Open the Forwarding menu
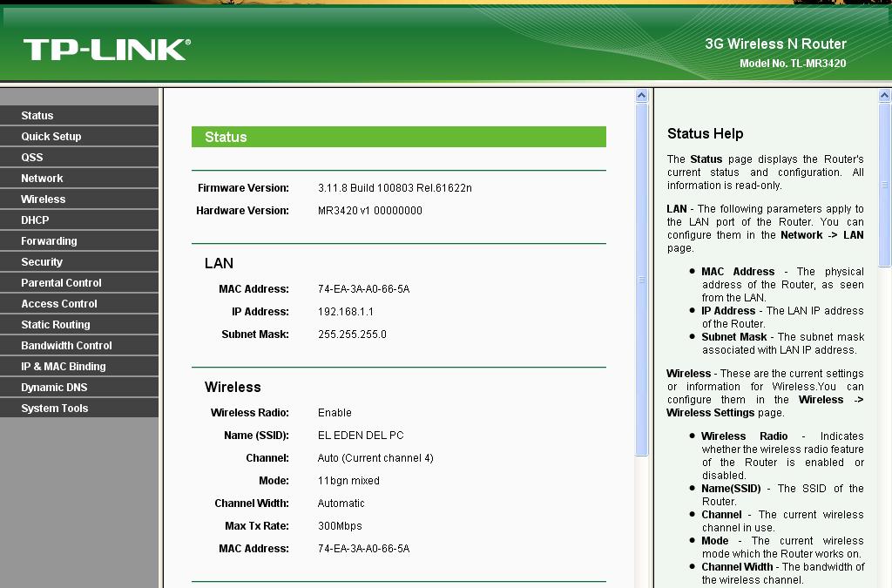Viewport: 892px width, 588px height. [x=79, y=241]
